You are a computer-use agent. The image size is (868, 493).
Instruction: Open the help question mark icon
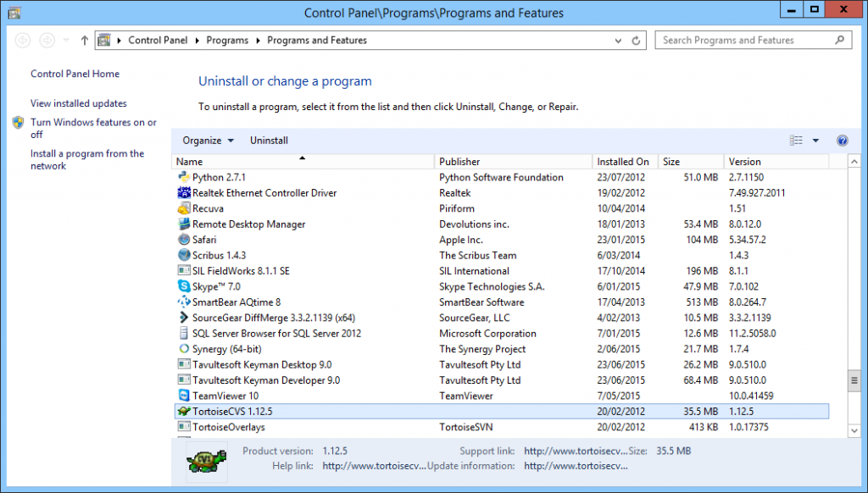click(842, 141)
